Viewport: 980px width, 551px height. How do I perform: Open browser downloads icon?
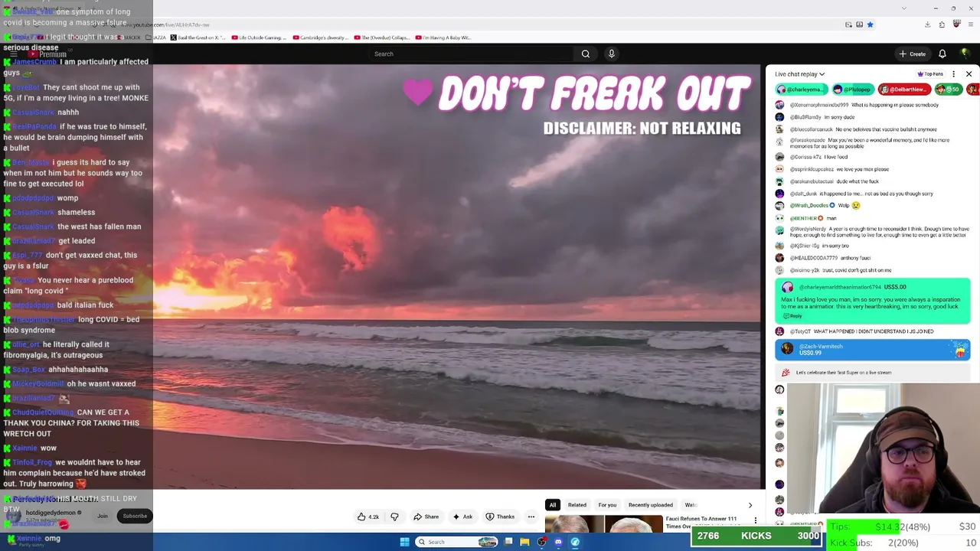coord(927,24)
